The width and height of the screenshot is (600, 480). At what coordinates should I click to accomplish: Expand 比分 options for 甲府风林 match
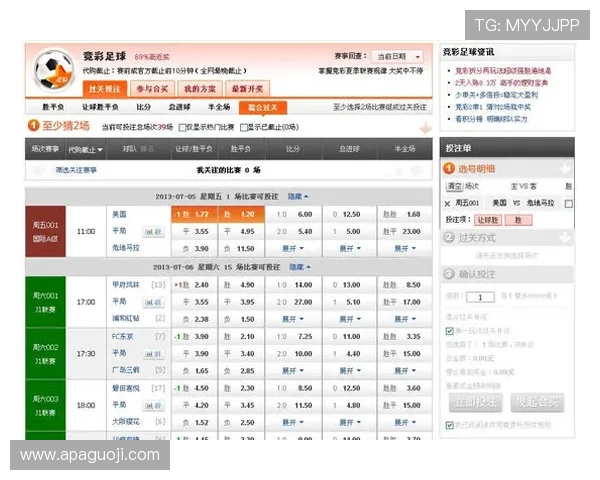(293, 319)
